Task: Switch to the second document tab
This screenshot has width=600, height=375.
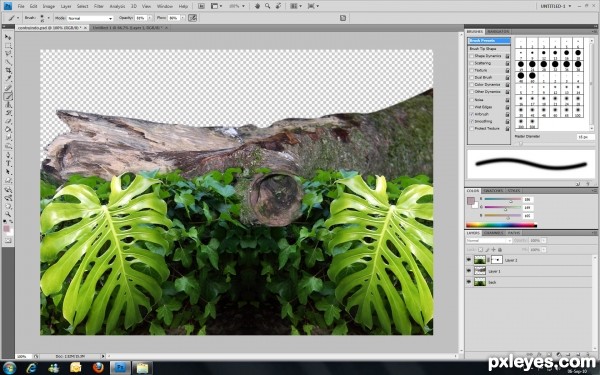Action: pos(130,28)
